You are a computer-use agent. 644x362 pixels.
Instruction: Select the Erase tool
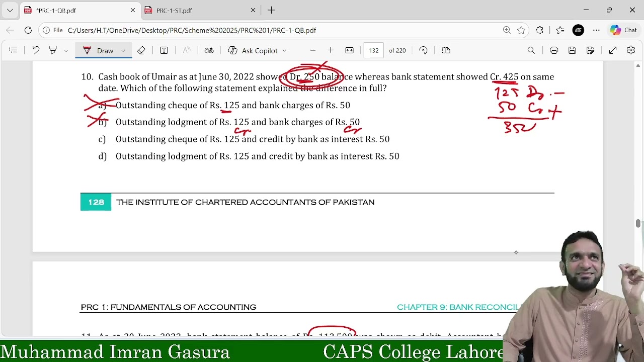141,50
